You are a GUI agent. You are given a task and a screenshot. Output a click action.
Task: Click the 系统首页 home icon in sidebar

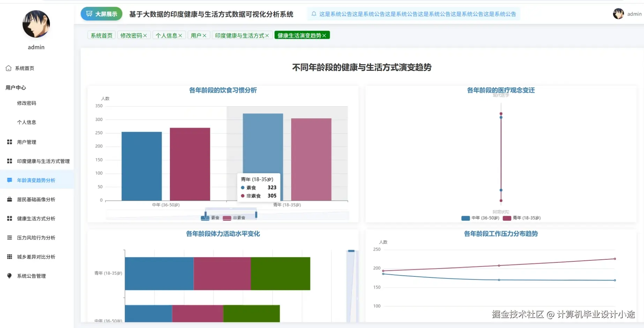click(x=9, y=68)
